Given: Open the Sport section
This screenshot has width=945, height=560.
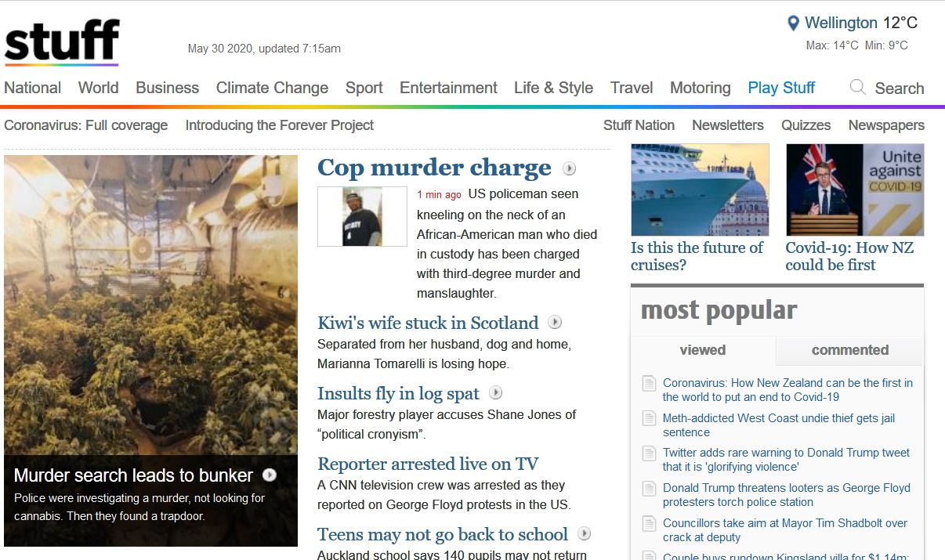Looking at the screenshot, I should [364, 88].
